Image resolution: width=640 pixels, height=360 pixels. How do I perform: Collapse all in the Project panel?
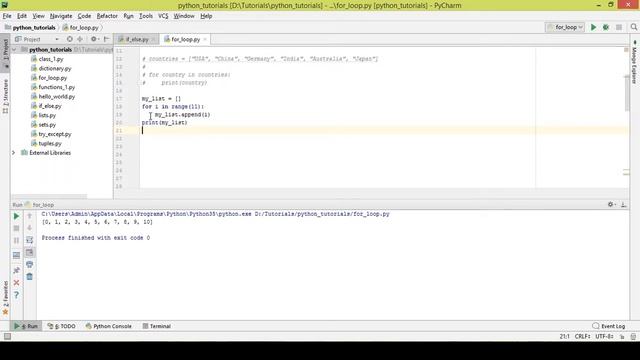pos(80,39)
